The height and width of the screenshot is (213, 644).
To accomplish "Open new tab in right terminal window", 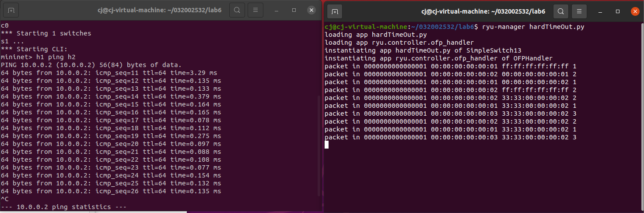I will click(335, 11).
